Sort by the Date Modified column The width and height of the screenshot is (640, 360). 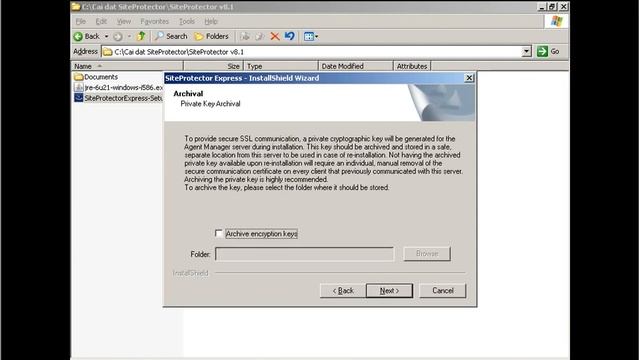tap(356, 66)
